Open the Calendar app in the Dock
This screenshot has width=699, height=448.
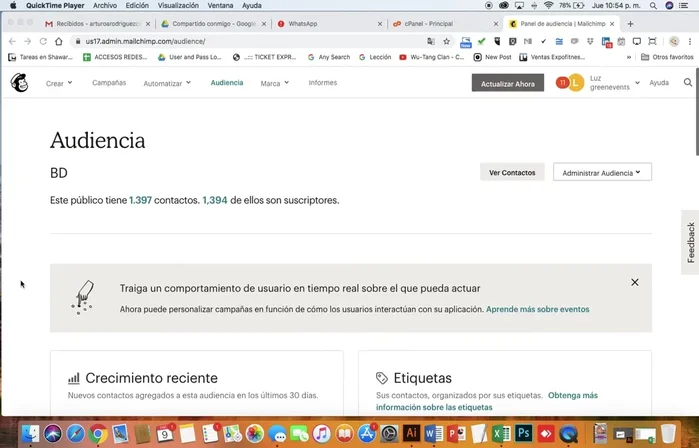click(165, 433)
